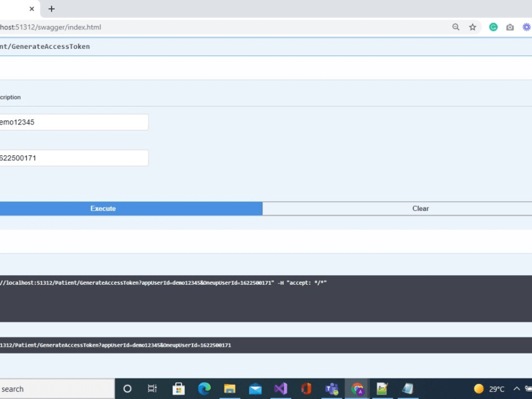Click the zoom magnifier in the address bar
This screenshot has height=399, width=532.
pyautogui.click(x=456, y=27)
